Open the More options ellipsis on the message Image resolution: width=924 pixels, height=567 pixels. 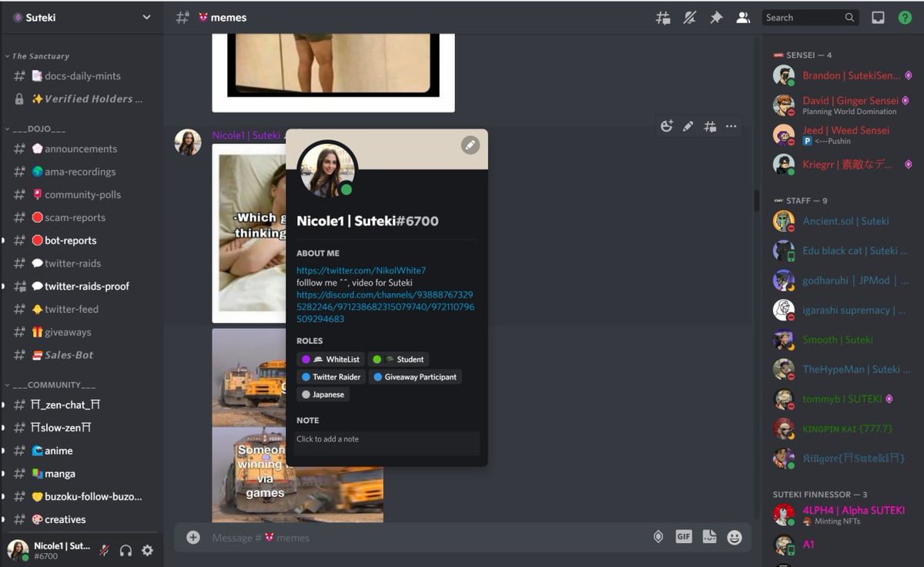click(731, 126)
